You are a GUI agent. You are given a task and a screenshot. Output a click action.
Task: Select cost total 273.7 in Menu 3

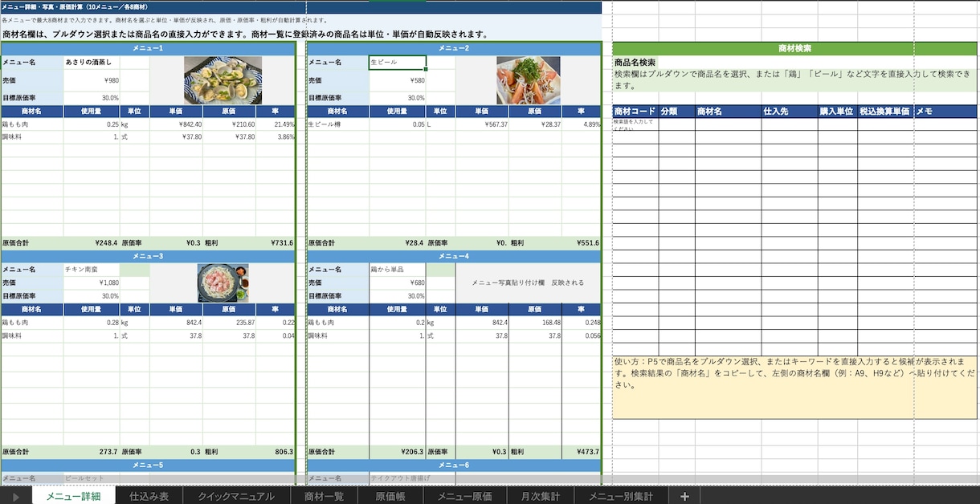click(x=92, y=452)
